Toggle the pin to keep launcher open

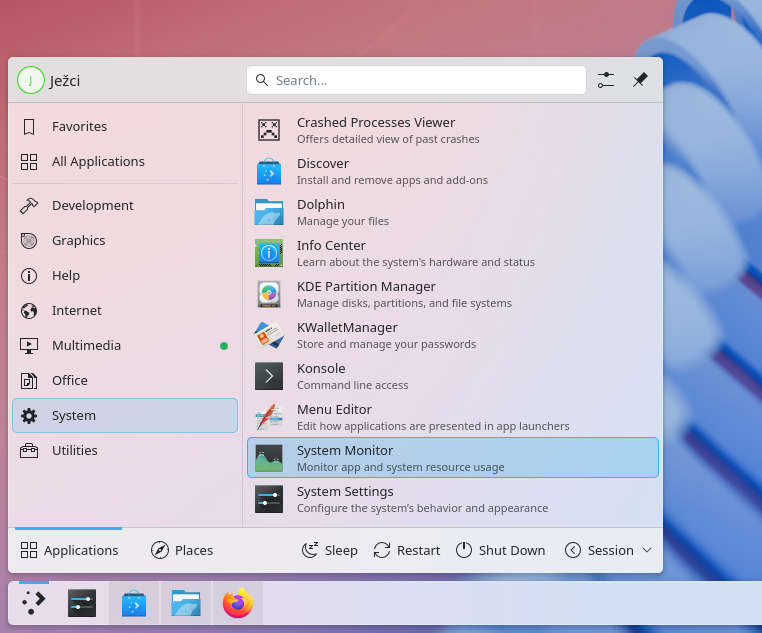click(640, 80)
